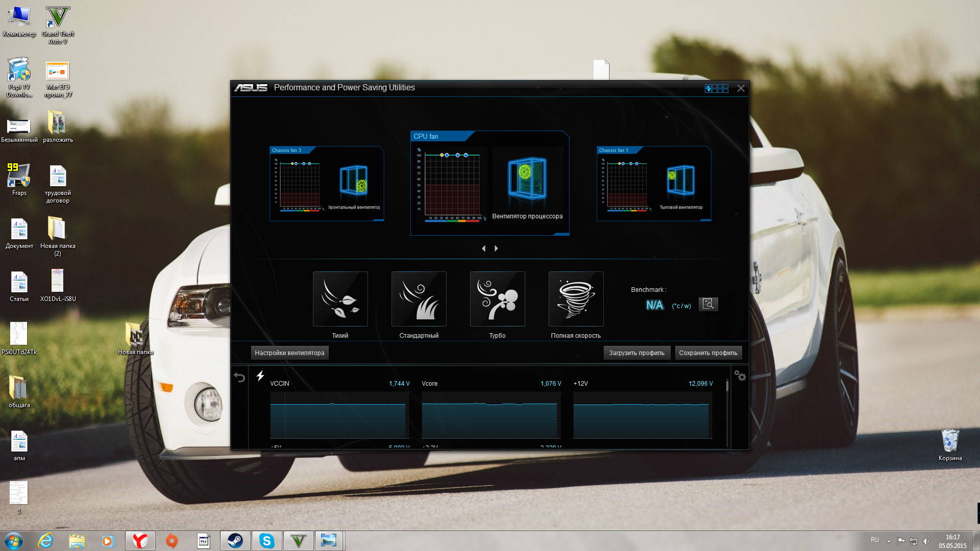980x551 pixels.
Task: Click the back arrow in monitor panel
Action: click(x=239, y=377)
